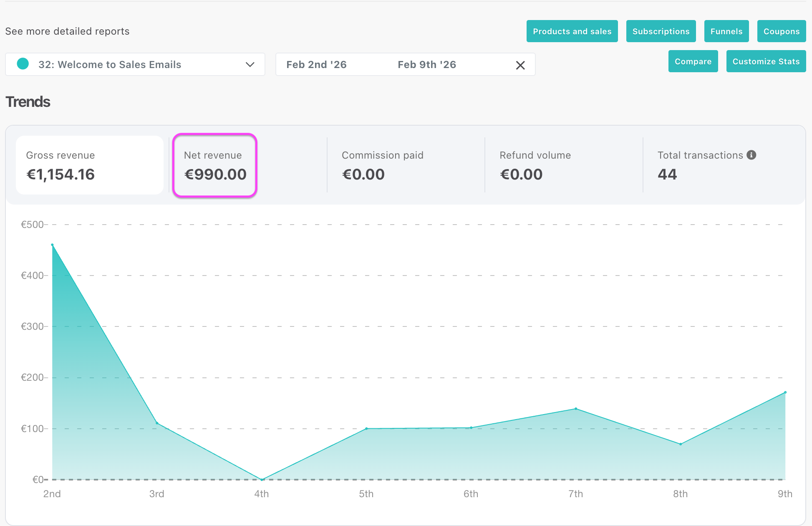
Task: Click the 2nd data point on chart
Action: tap(52, 245)
